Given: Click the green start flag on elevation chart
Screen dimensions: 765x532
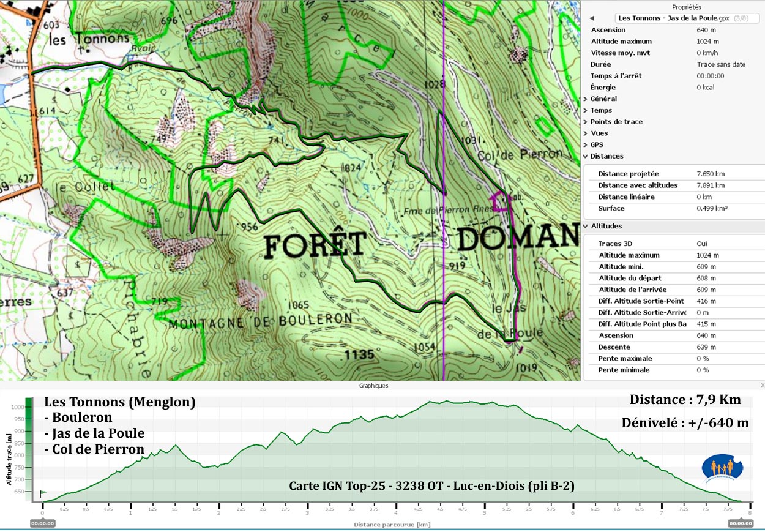Looking at the screenshot, I should click(x=43, y=493).
